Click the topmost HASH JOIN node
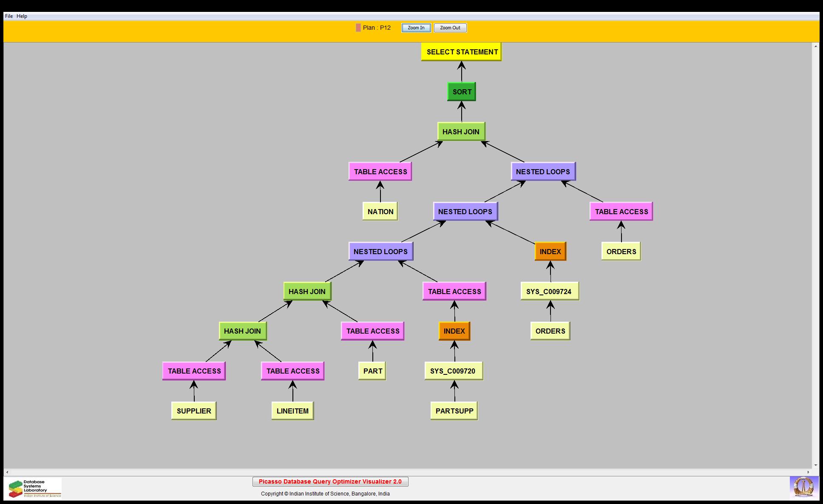This screenshot has height=504, width=823. coord(461,132)
